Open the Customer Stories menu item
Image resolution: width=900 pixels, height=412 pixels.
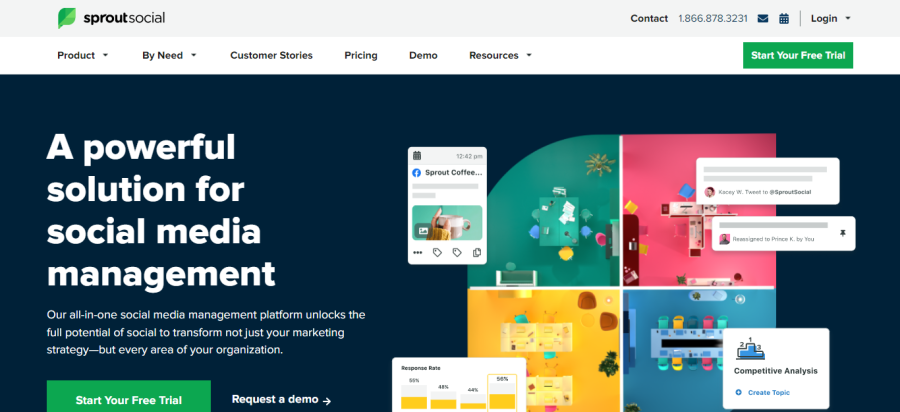271,56
